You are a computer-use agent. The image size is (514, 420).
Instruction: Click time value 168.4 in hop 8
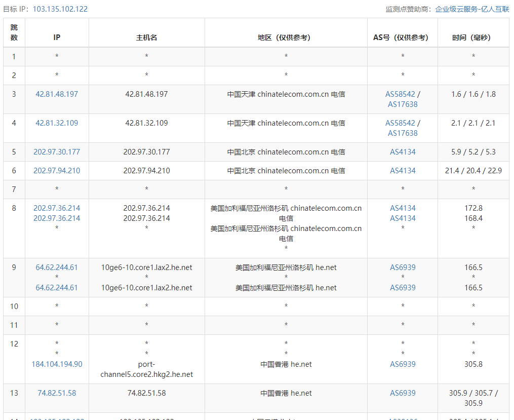(x=473, y=218)
